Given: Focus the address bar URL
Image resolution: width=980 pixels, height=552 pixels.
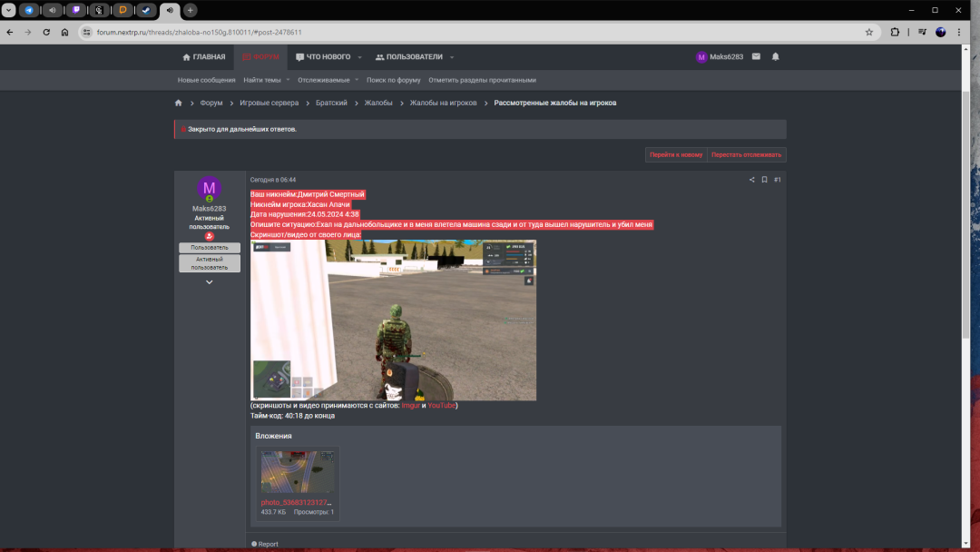Looking at the screenshot, I should [x=200, y=32].
